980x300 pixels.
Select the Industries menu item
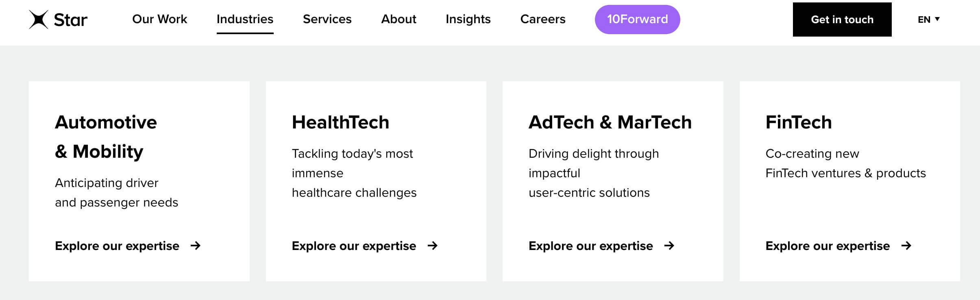(x=245, y=19)
